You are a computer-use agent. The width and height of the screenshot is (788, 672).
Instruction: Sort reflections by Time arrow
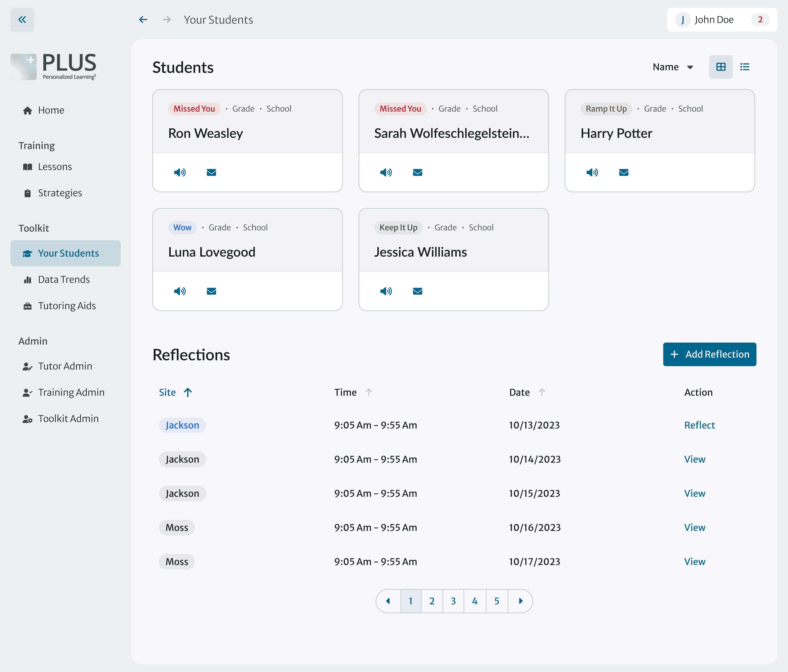click(x=369, y=392)
